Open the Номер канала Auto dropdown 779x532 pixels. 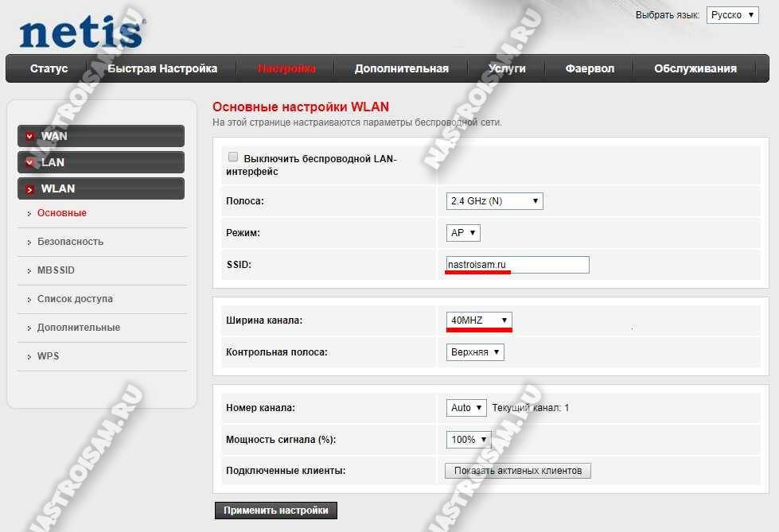[x=466, y=407]
